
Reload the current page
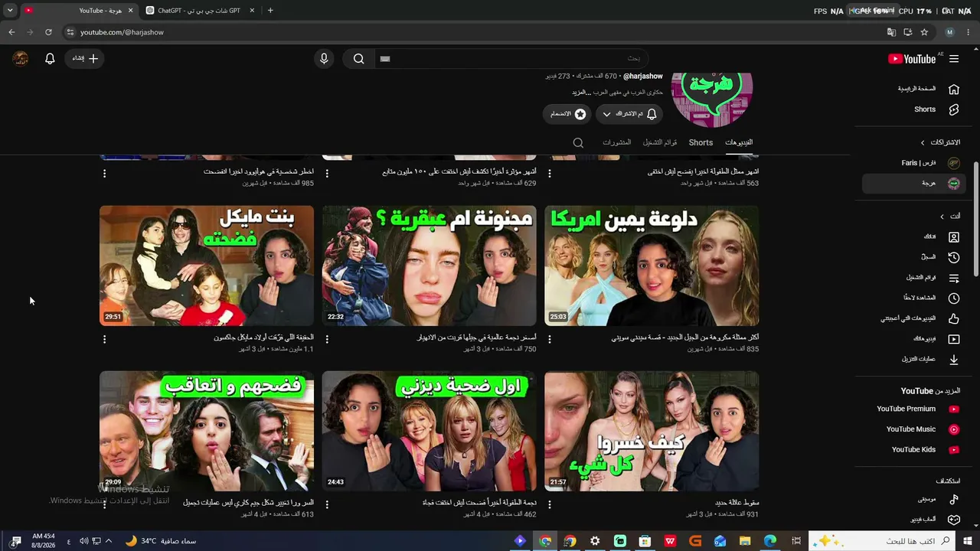click(x=48, y=32)
